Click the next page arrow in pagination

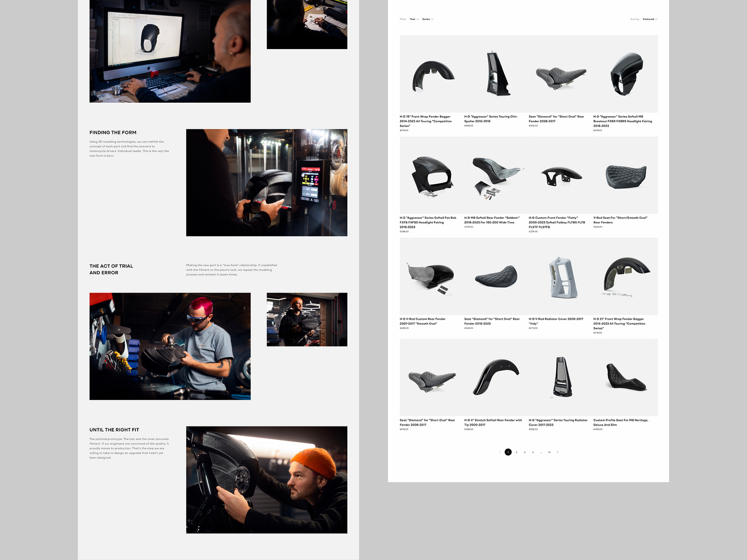pyautogui.click(x=557, y=452)
